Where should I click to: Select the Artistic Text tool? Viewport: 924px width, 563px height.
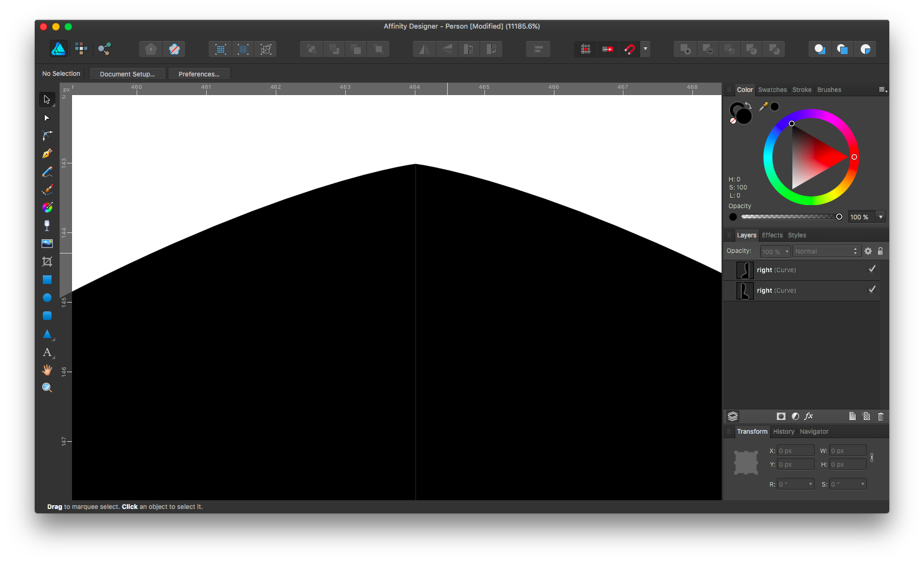click(x=47, y=352)
